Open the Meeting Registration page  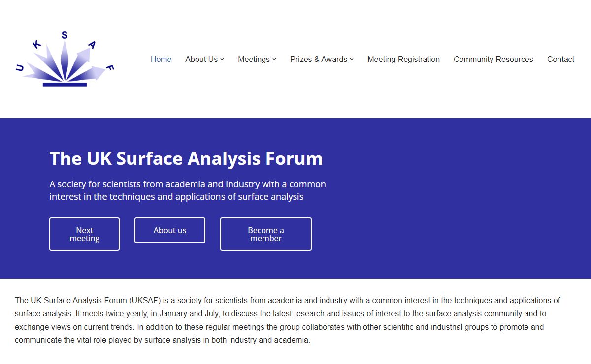(x=403, y=59)
